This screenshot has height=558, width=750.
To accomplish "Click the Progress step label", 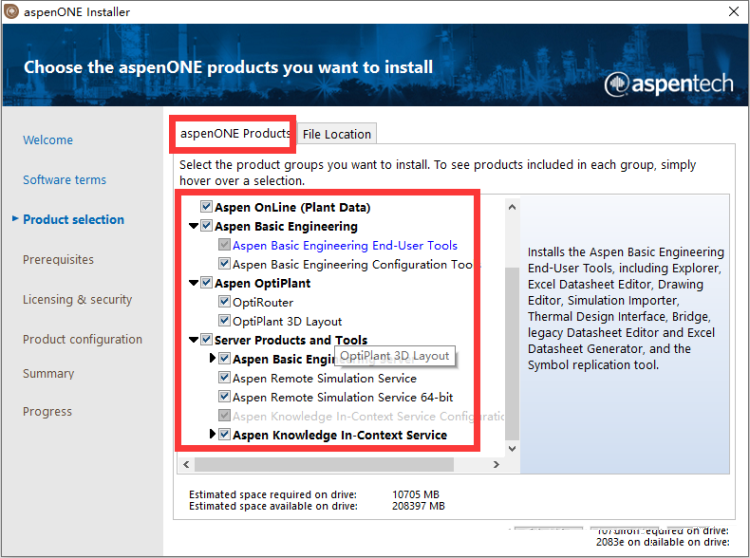I will pos(47,412).
